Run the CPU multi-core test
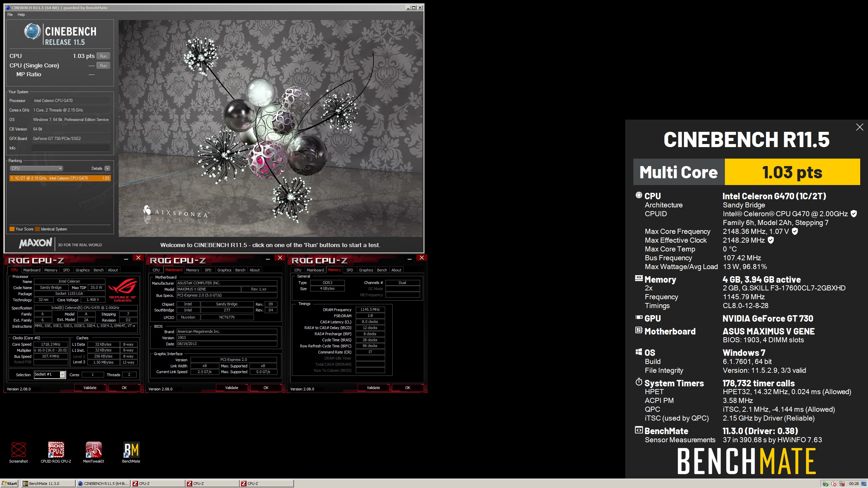Image resolution: width=868 pixels, height=488 pixels. point(103,56)
